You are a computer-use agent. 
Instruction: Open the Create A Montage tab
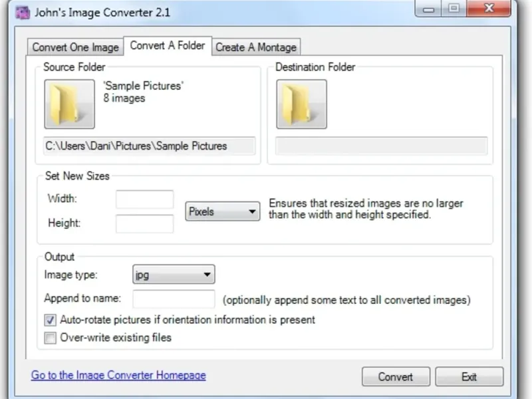click(257, 47)
